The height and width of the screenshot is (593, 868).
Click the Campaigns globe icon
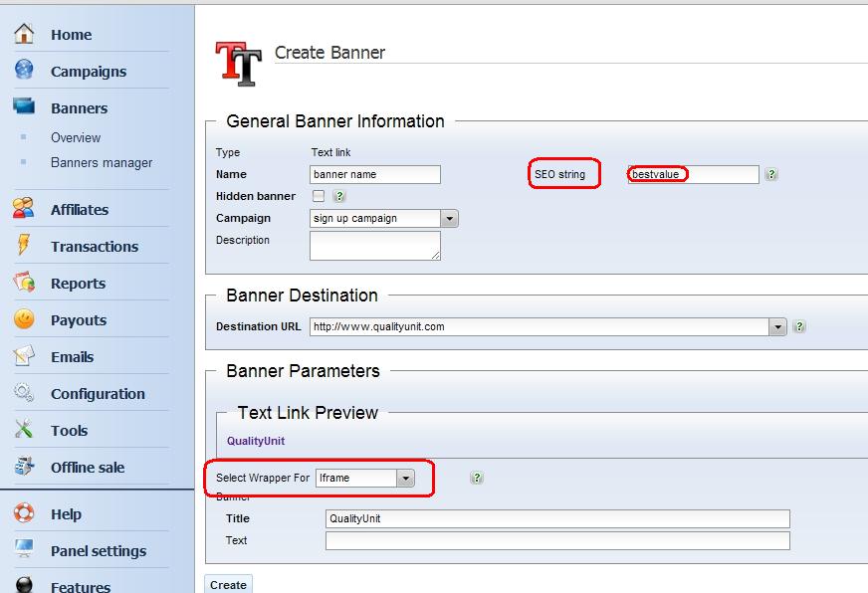tap(24, 71)
